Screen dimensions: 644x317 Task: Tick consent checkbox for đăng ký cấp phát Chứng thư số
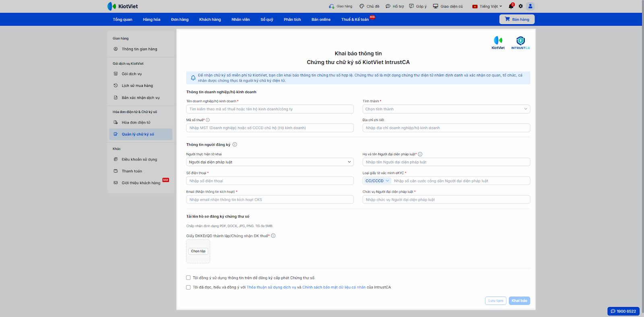tap(188, 278)
